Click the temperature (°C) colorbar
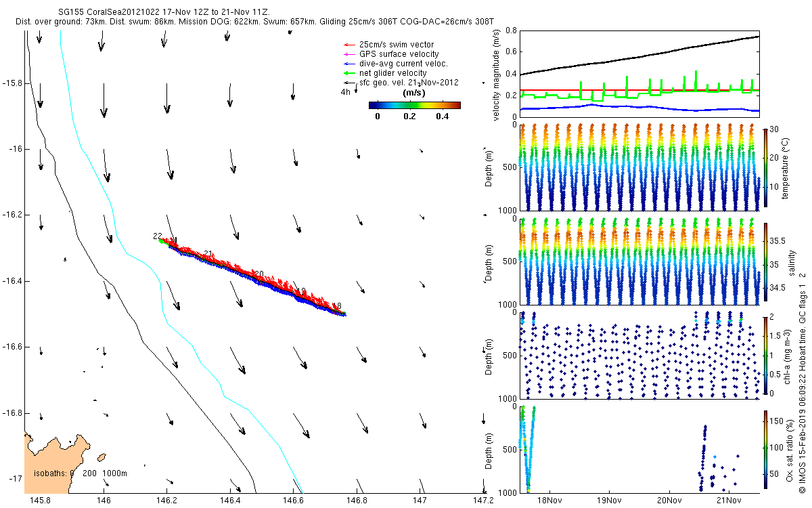Screen dimensions: 812x508 click(x=765, y=167)
